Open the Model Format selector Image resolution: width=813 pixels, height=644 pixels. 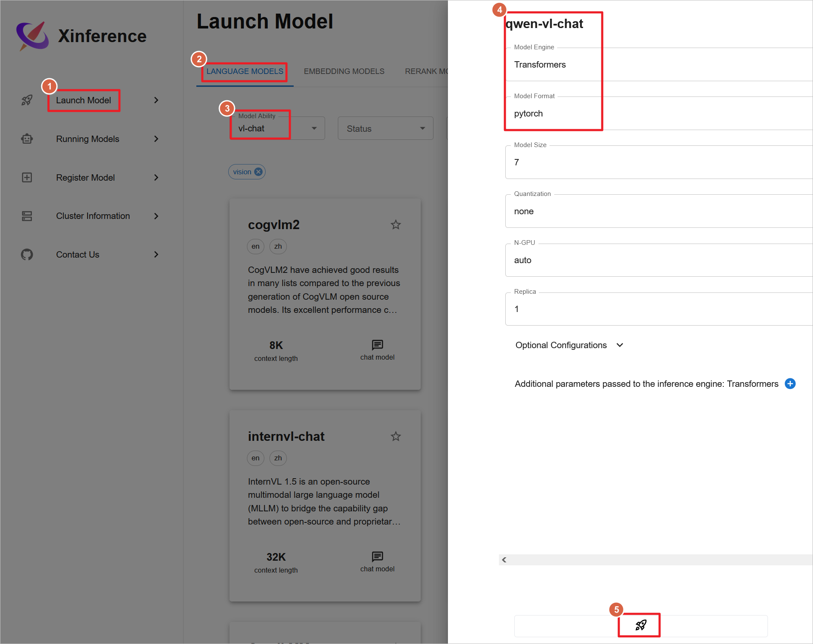coord(659,113)
